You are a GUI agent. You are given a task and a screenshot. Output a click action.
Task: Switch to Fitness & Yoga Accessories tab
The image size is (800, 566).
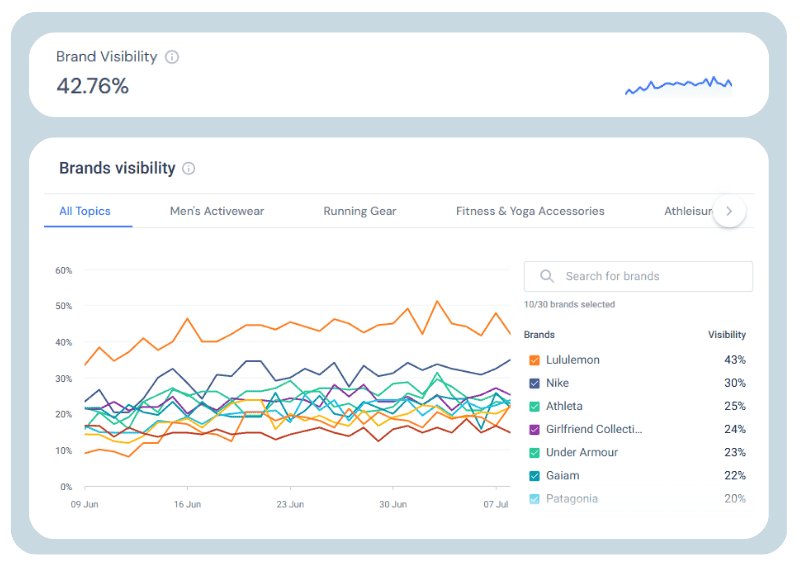530,211
